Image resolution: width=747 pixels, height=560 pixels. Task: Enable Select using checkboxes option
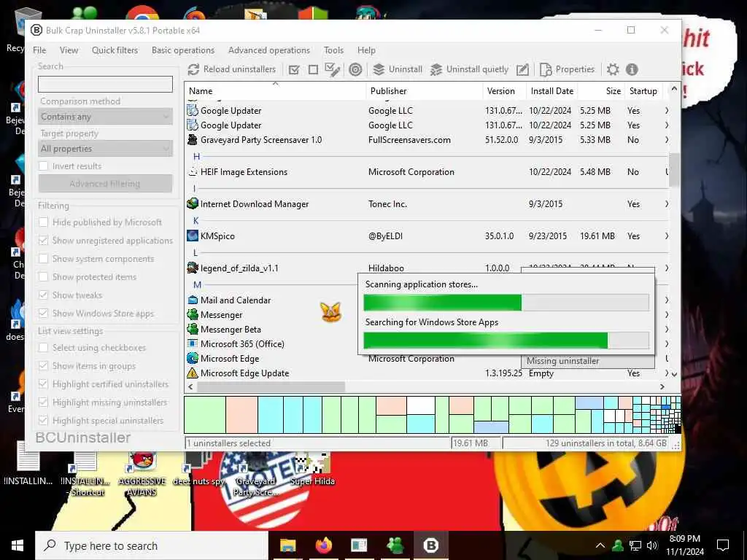click(43, 348)
